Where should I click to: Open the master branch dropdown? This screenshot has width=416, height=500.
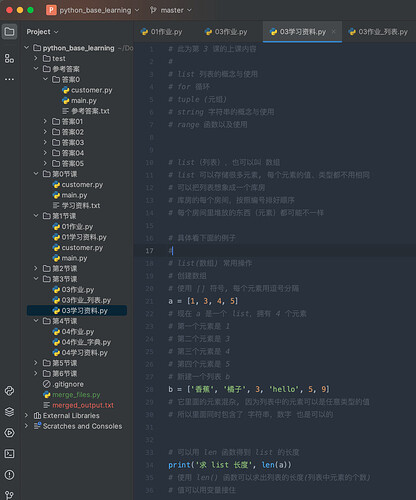tap(171, 10)
